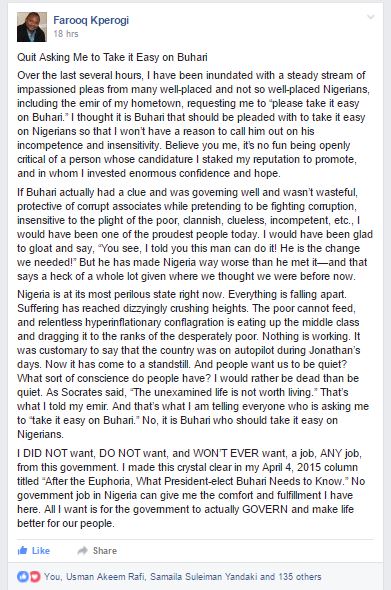Show the 135 others who reacted
391x590 pixels.
coord(300,576)
